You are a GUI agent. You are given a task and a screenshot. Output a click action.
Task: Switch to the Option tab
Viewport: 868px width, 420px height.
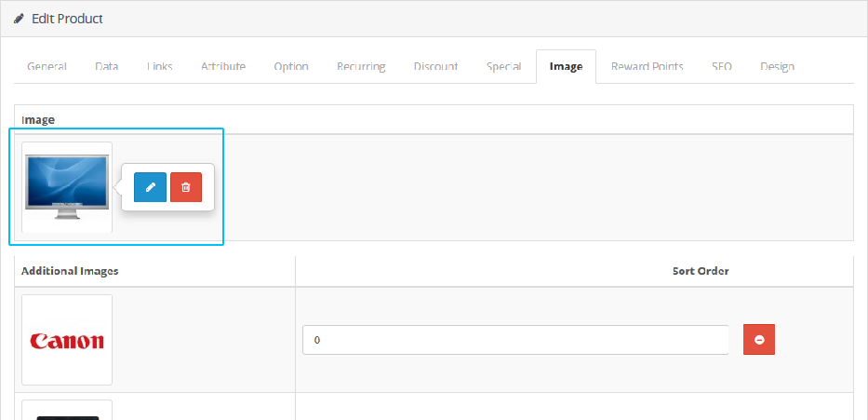click(291, 67)
